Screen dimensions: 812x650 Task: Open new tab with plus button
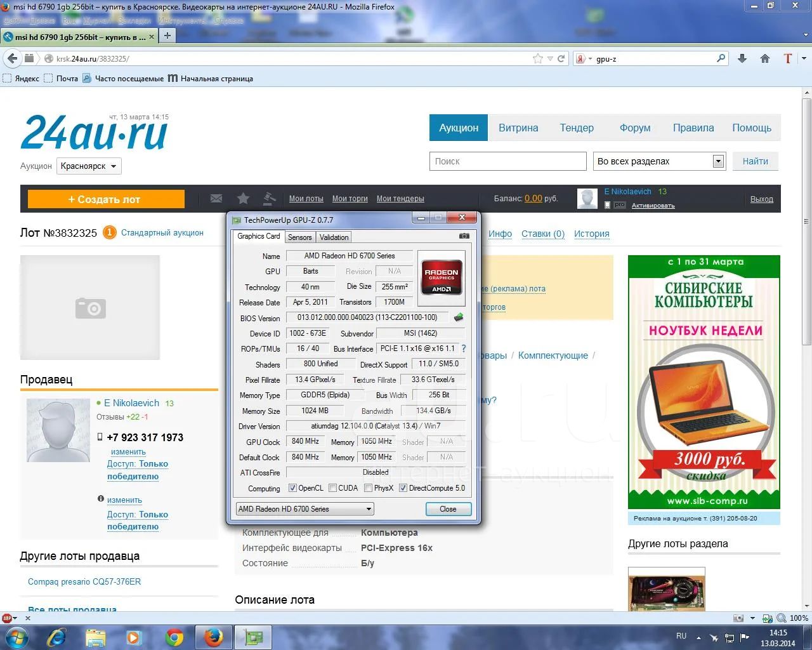[167, 36]
